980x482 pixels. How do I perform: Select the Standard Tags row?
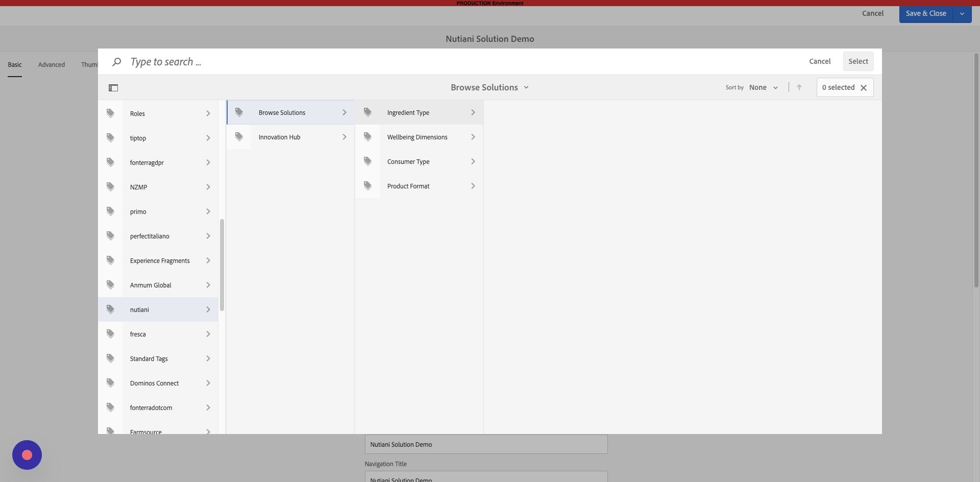(158, 358)
